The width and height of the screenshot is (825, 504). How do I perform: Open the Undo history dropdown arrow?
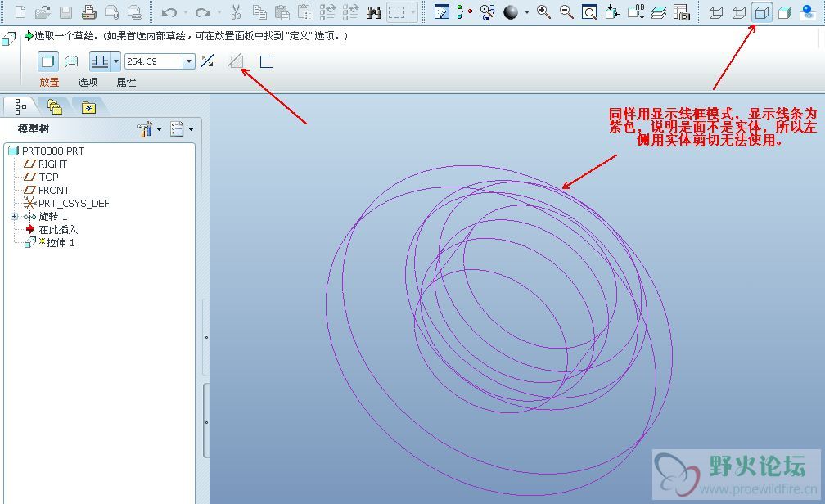click(186, 11)
